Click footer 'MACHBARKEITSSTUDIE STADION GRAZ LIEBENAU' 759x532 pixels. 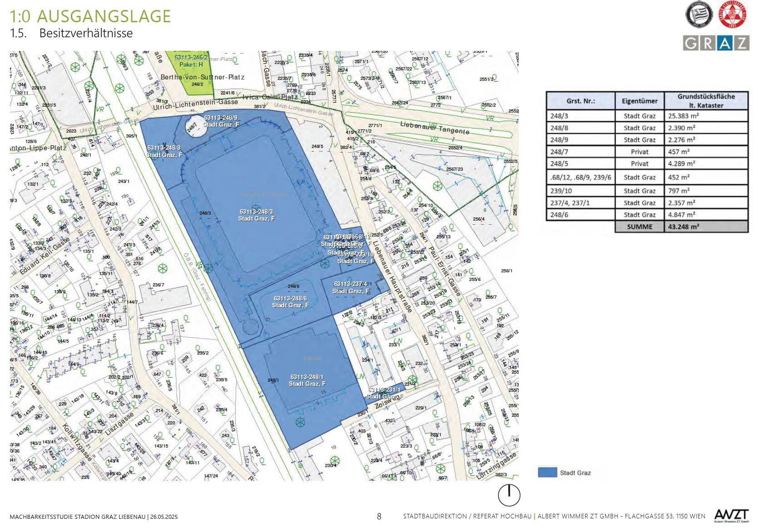78,517
